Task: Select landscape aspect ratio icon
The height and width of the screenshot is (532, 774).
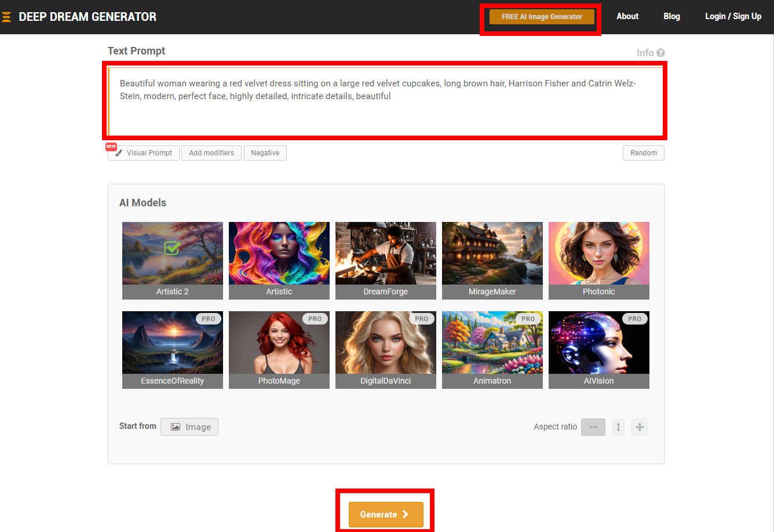Action: pos(593,427)
